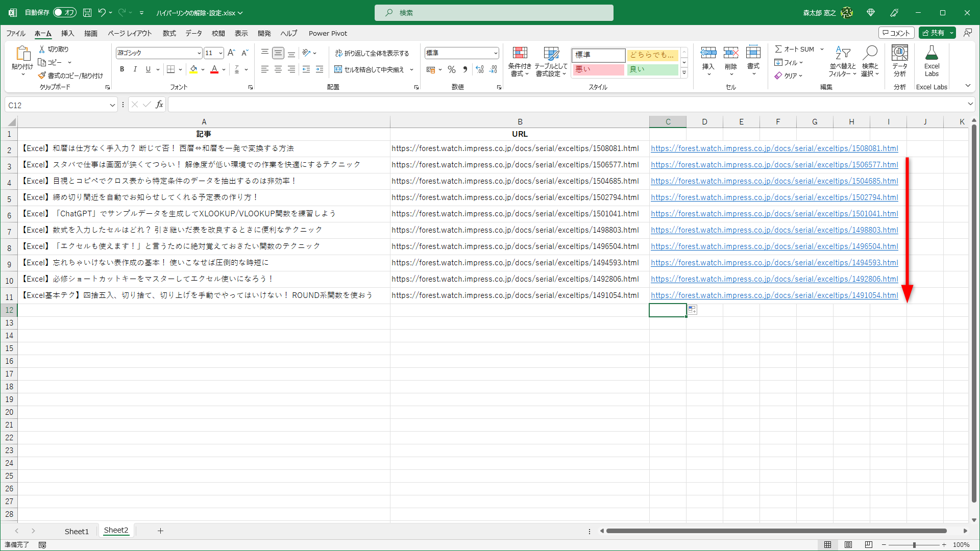
Task: Click the 共有 (Share) button
Action: pos(936,32)
